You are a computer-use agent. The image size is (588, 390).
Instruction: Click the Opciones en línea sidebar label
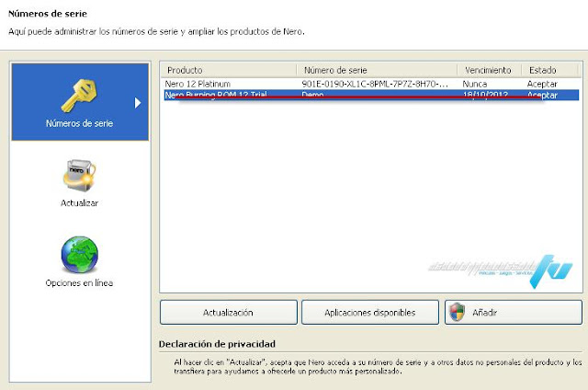pos(79,283)
